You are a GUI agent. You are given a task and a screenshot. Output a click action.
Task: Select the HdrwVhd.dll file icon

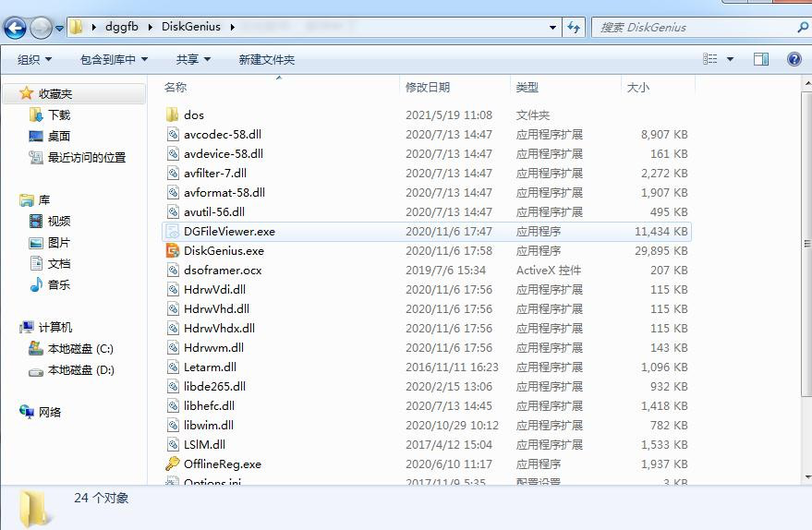point(173,309)
